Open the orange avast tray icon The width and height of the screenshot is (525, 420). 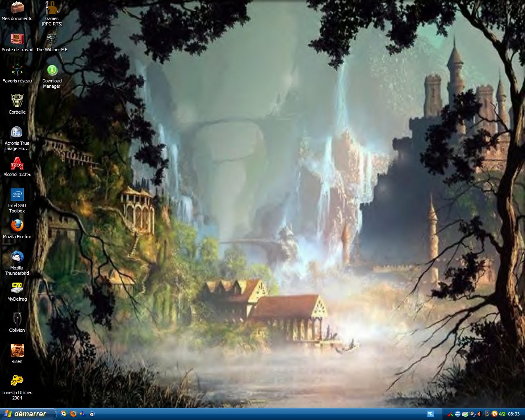pos(495,414)
